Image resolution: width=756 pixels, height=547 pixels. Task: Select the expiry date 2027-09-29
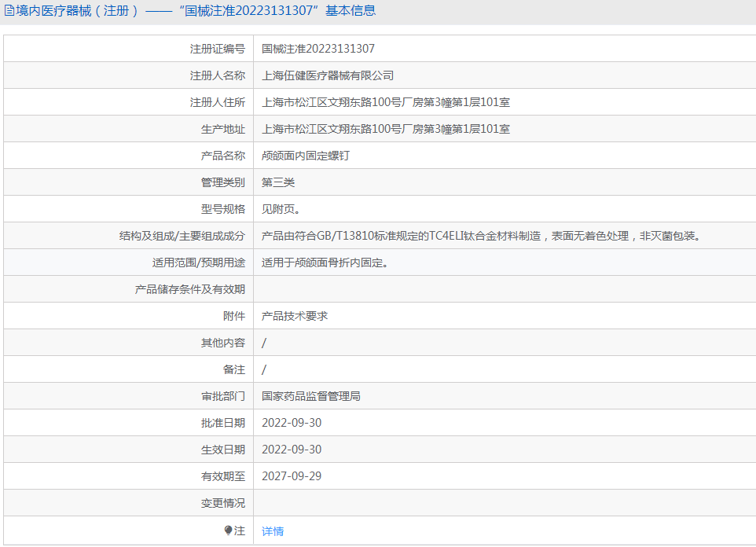pos(292,476)
